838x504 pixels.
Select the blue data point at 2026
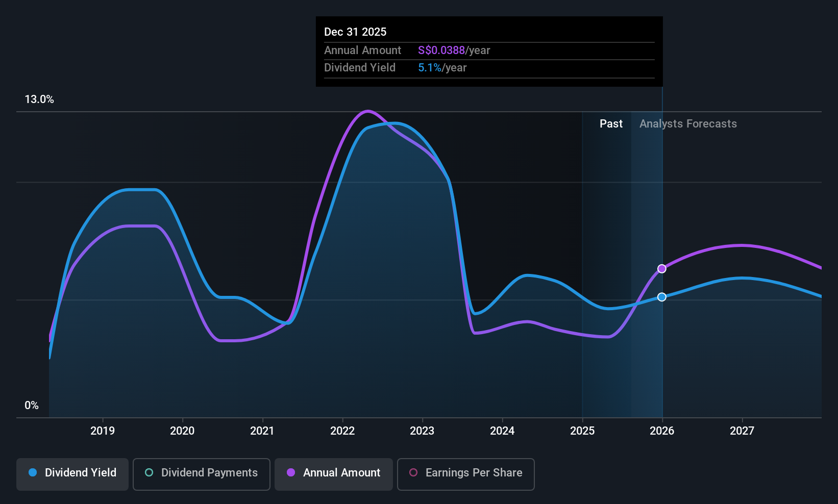coord(662,297)
